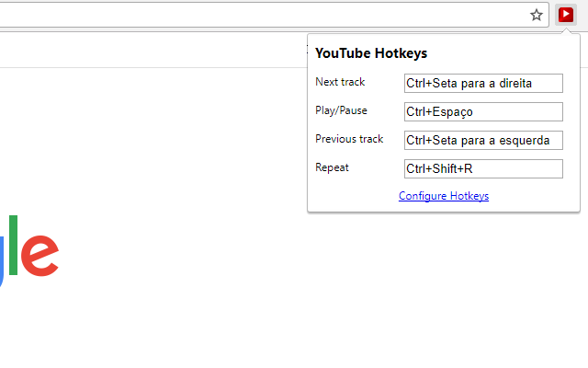588x368 pixels.
Task: Bookmark this page with the star icon
Action: pyautogui.click(x=537, y=15)
